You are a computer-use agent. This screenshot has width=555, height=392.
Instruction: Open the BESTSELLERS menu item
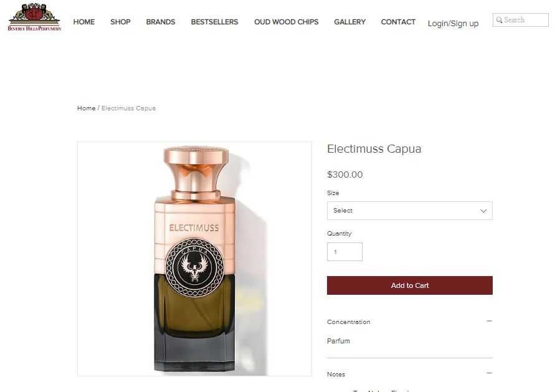click(x=214, y=22)
